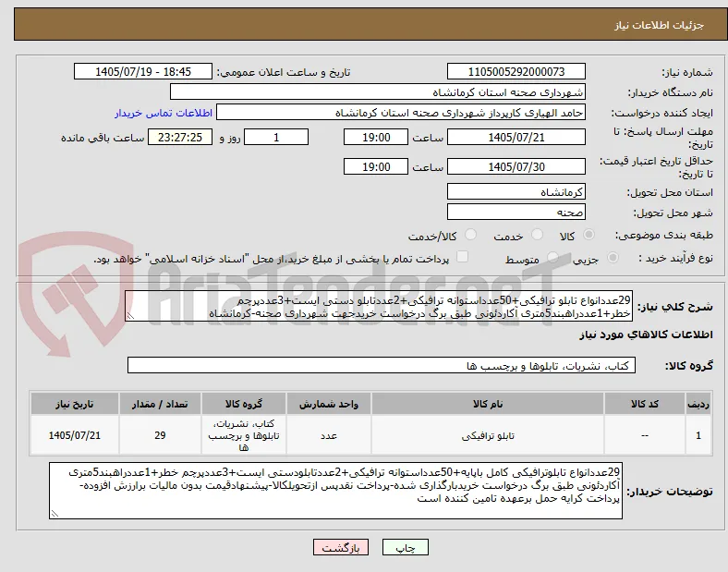Click the product group cell in table row
Screen dimensions: 728x572
[244, 435]
